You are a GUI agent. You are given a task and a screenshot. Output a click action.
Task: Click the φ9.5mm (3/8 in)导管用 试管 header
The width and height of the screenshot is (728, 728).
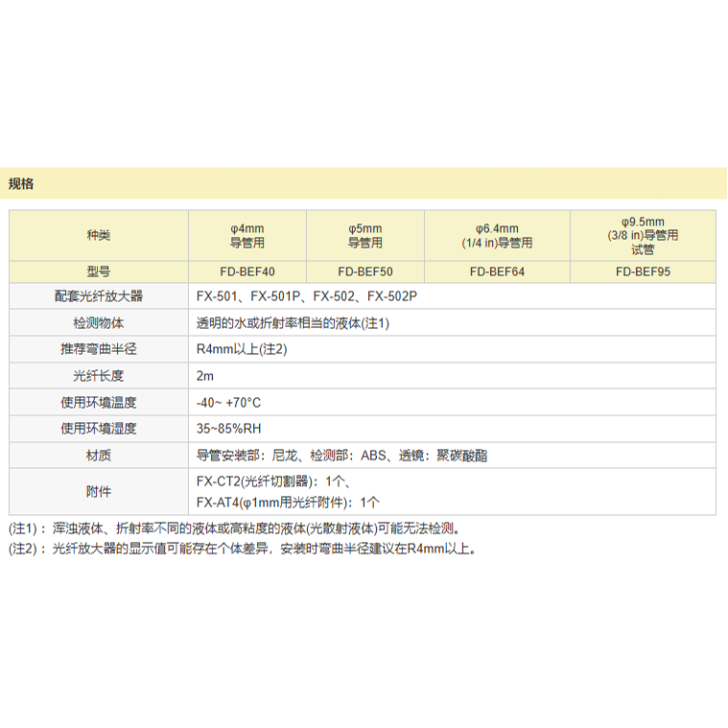point(643,235)
